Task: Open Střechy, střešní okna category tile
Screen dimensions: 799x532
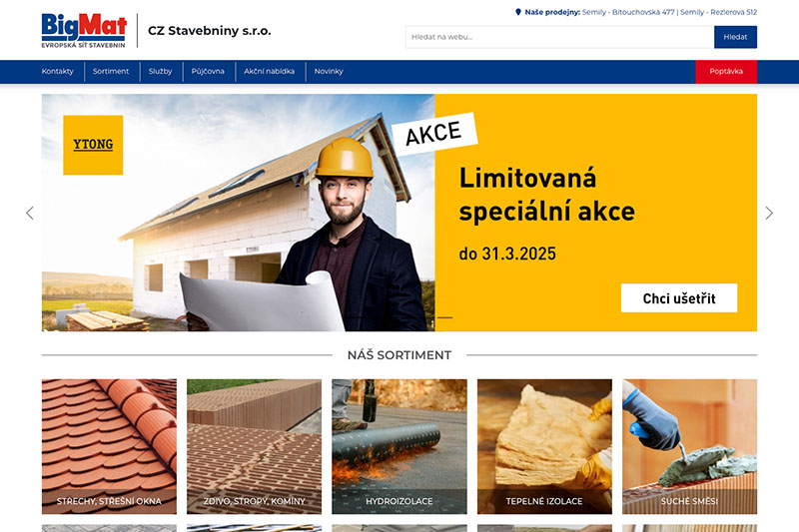Action: pos(109,446)
